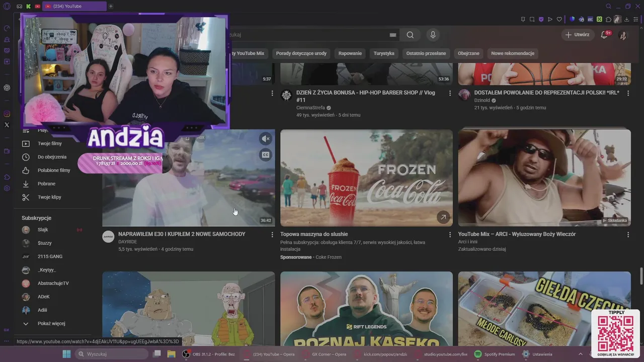This screenshot has width=644, height=362.
Task: Open X Twitter in Opera sidebar
Action: [x=7, y=125]
